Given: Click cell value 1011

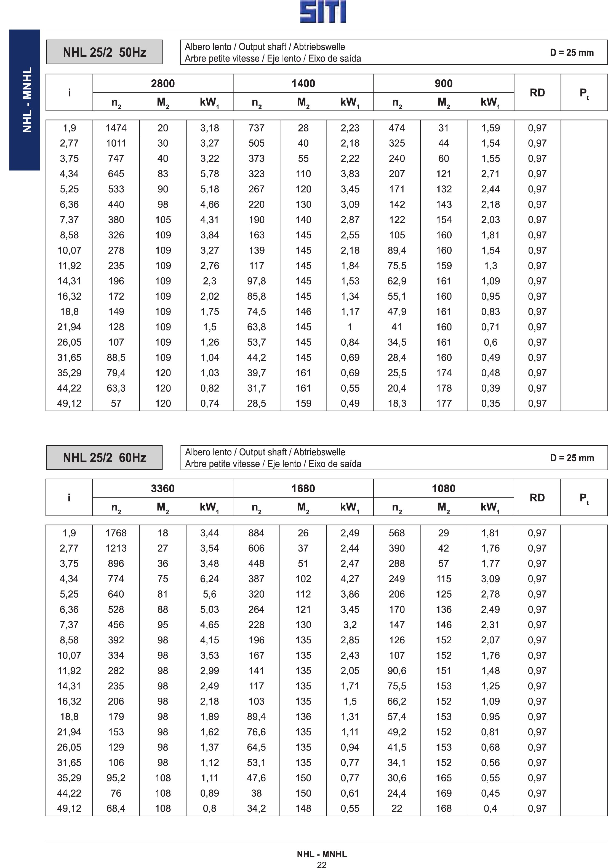Looking at the screenshot, I should tap(116, 143).
